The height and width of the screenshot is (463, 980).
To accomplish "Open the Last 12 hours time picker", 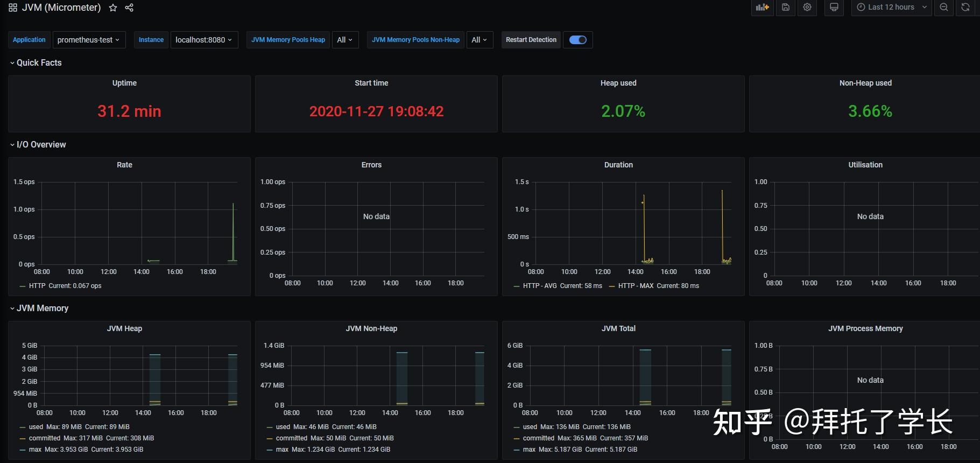I will (x=891, y=8).
